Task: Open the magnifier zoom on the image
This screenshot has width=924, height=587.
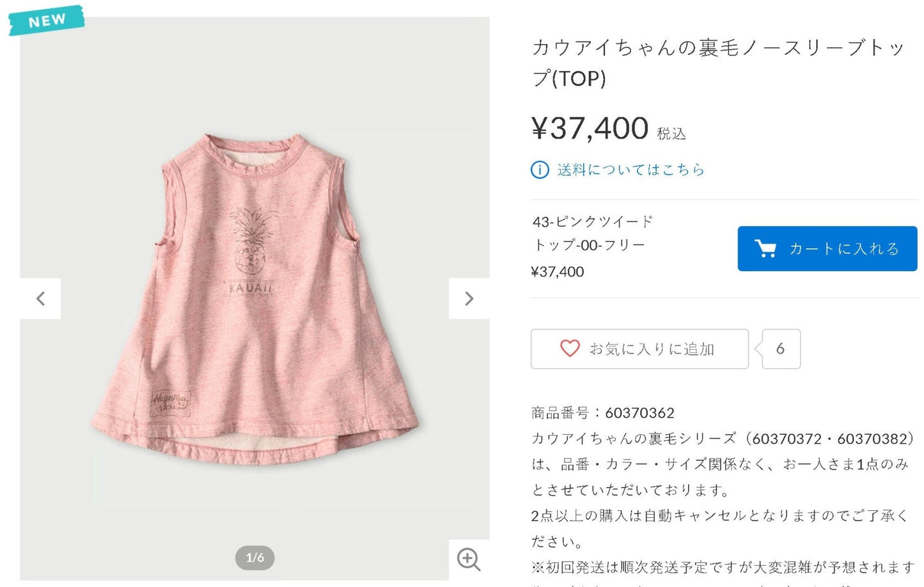Action: pyautogui.click(x=469, y=560)
